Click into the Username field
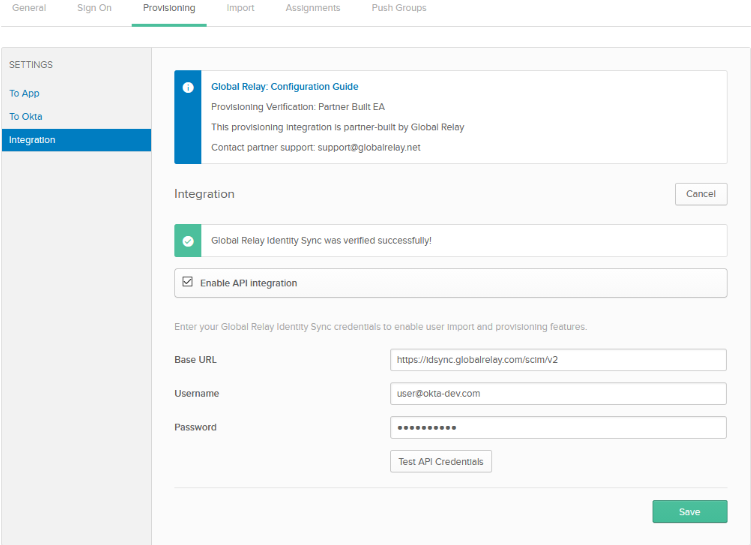Screen dimensions: 751x545 [558, 393]
